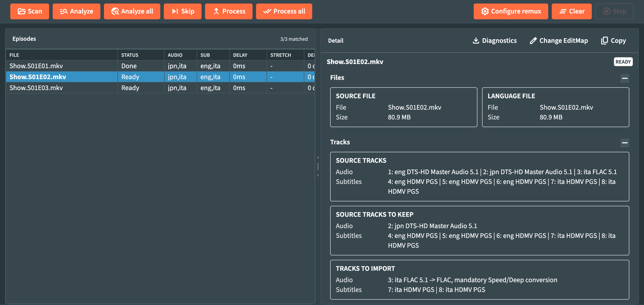Sort by the DELAY column header
Viewport: 644px width, 305px height.
(248, 55)
